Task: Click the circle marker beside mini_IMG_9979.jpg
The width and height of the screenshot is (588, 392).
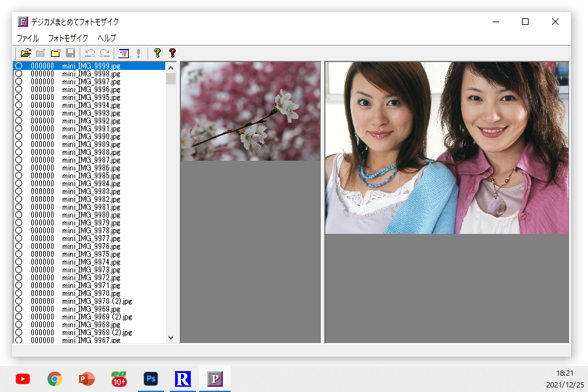Action: 19,223
